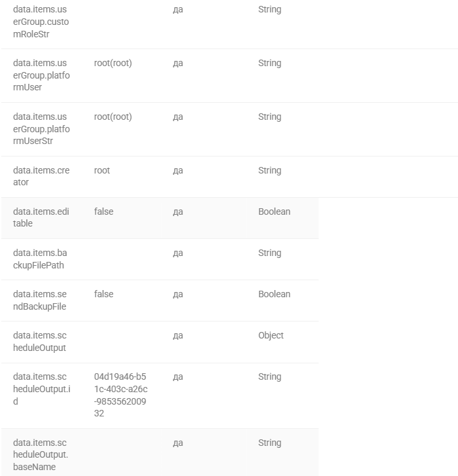
Task: Click the data.items.userGroup.platformUserStr parameter name
Action: click(x=41, y=129)
